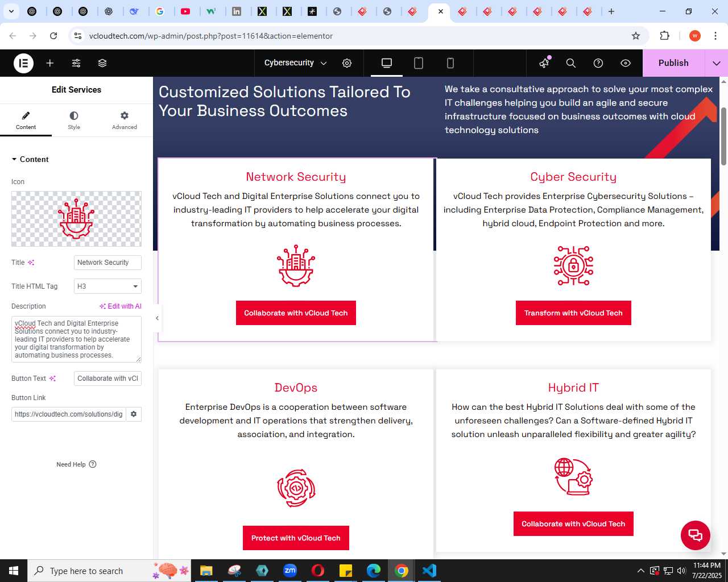Choose the service icon image preview
This screenshot has height=582, width=728.
click(76, 219)
